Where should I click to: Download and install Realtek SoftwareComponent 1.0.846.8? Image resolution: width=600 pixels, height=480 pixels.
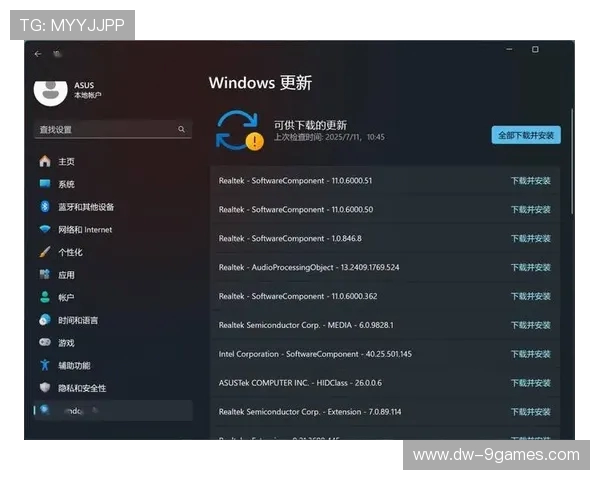(530, 238)
